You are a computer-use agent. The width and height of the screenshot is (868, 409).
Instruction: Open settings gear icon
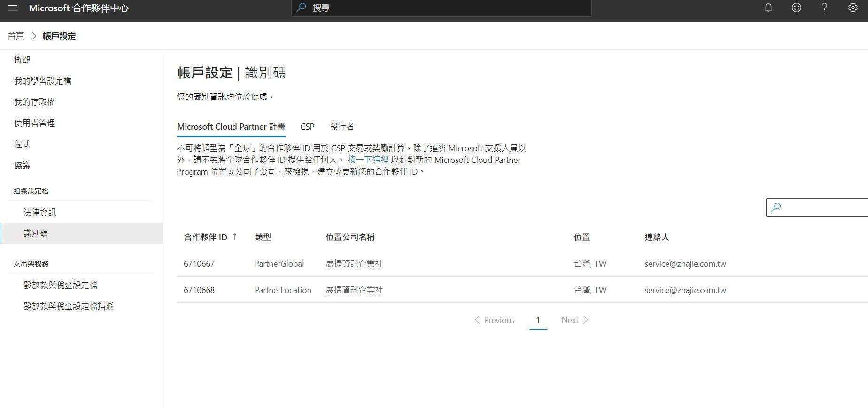(853, 8)
